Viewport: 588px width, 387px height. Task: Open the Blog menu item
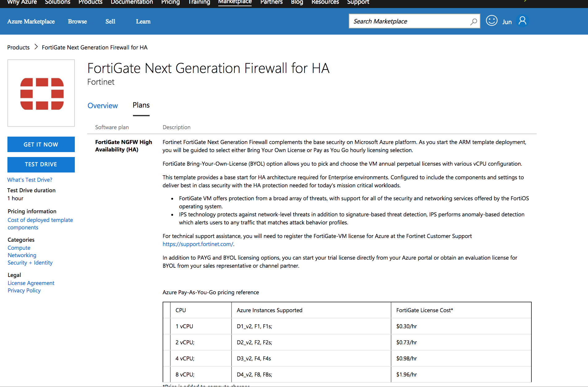click(297, 2)
